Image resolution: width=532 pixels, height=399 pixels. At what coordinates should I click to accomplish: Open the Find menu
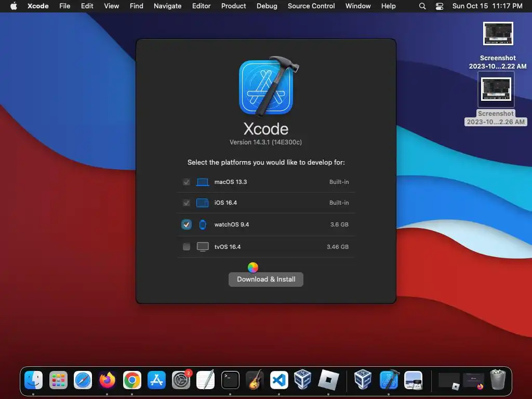pyautogui.click(x=137, y=6)
